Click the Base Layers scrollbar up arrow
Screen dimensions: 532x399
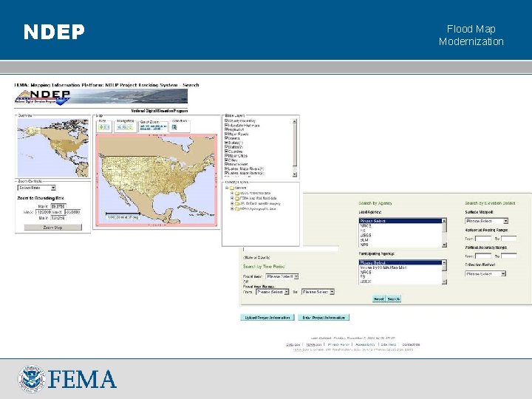pyautogui.click(x=295, y=120)
